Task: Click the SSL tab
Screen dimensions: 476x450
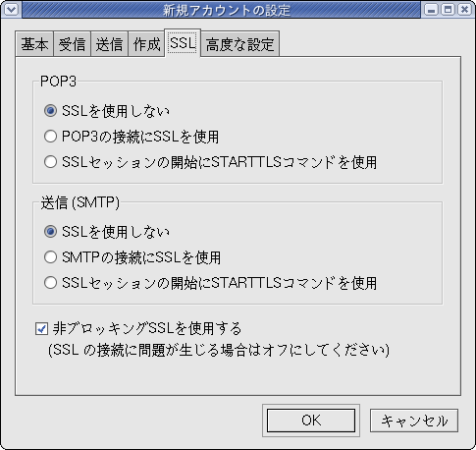Action: click(x=183, y=43)
